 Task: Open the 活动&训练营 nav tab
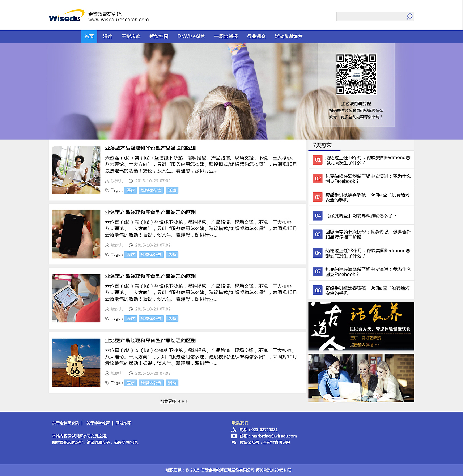289,37
